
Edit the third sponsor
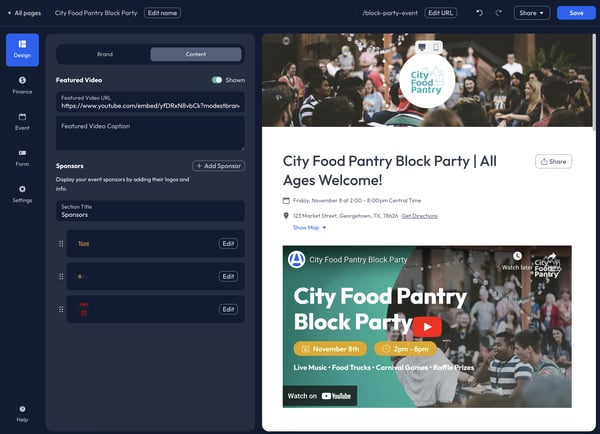pos(228,309)
